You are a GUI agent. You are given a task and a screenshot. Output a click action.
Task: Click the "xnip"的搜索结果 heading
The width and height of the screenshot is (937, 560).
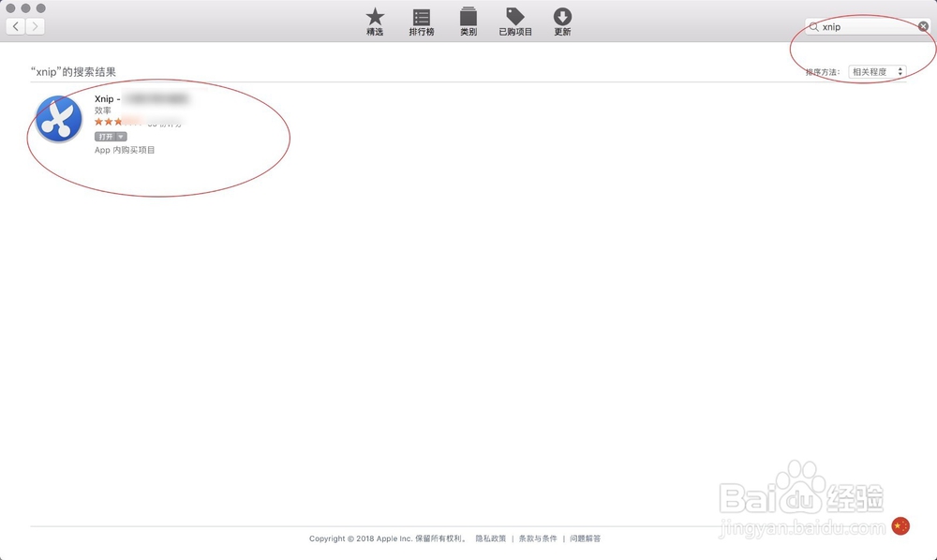click(73, 72)
